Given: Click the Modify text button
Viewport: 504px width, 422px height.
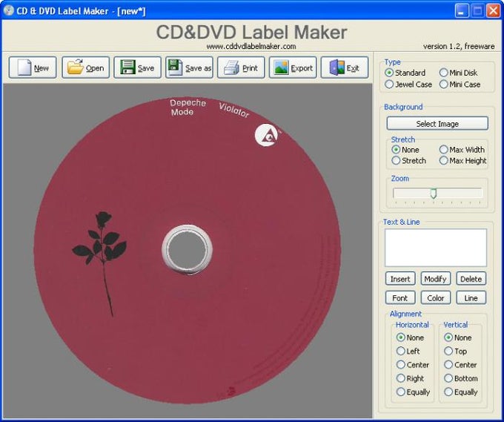Looking at the screenshot, I should pos(436,279).
